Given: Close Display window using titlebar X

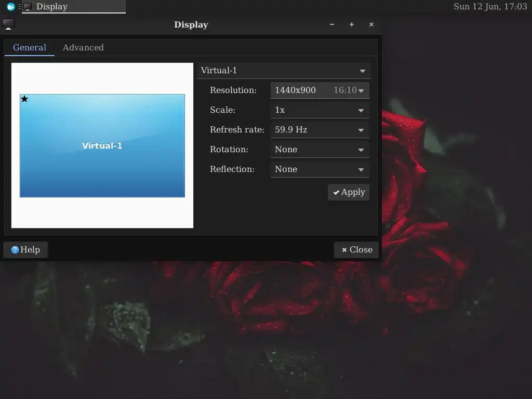Looking at the screenshot, I should [371, 24].
